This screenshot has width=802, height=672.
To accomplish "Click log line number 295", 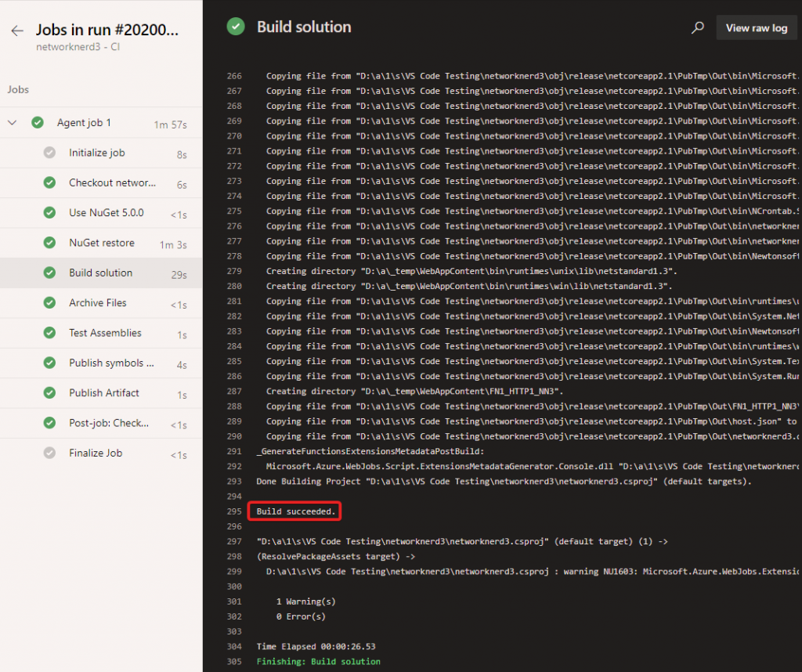I will pos(234,511).
